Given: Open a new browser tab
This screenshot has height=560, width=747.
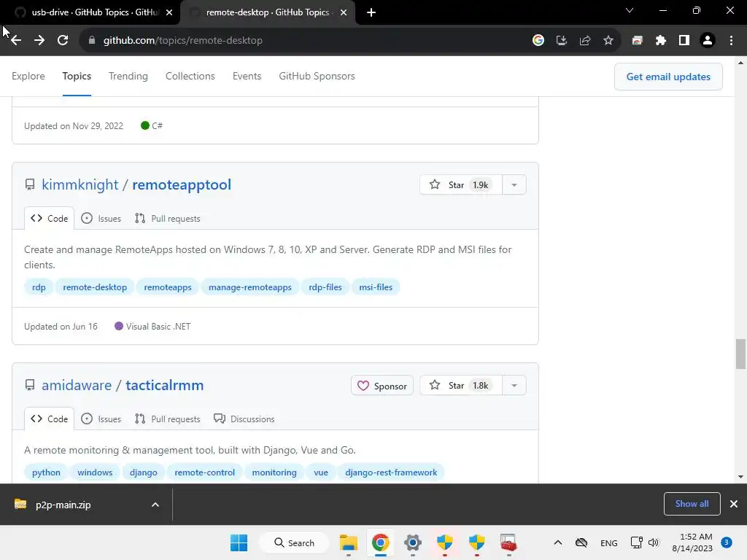Looking at the screenshot, I should (371, 12).
